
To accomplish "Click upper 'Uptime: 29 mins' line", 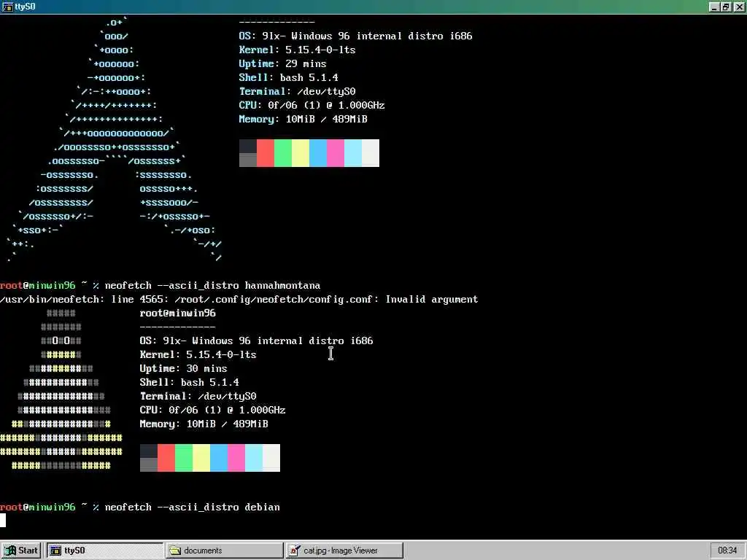I will point(282,64).
